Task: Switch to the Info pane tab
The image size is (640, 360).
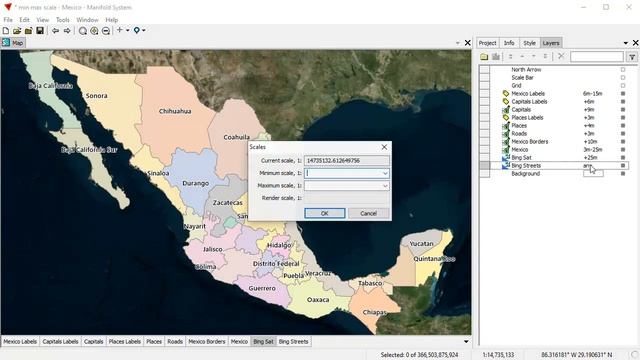Action: pos(509,43)
